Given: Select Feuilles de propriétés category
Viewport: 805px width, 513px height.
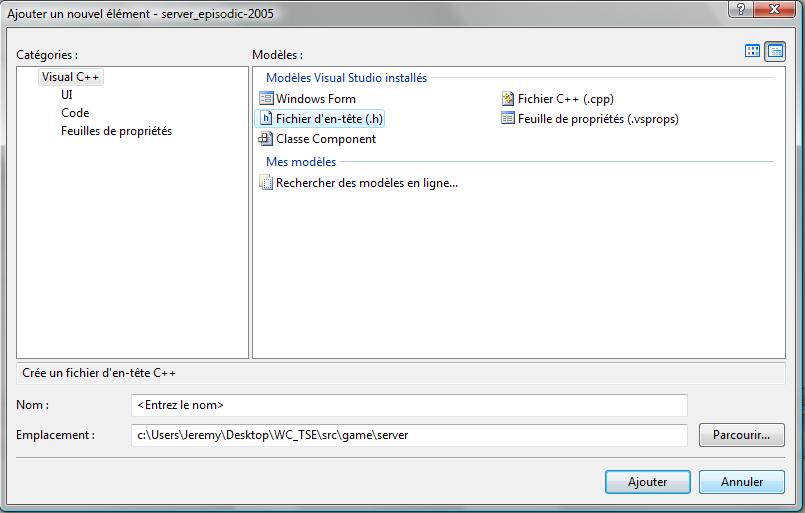Looking at the screenshot, I should point(117,131).
